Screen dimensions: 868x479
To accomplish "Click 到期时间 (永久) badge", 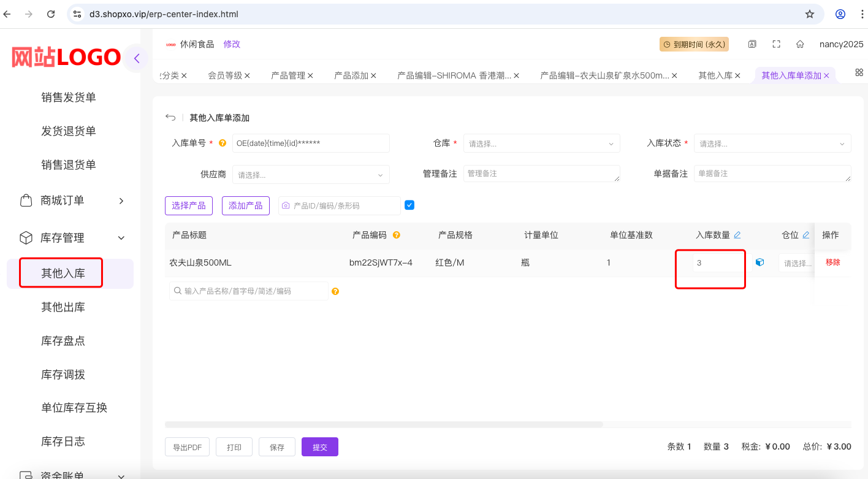I will (x=694, y=44).
